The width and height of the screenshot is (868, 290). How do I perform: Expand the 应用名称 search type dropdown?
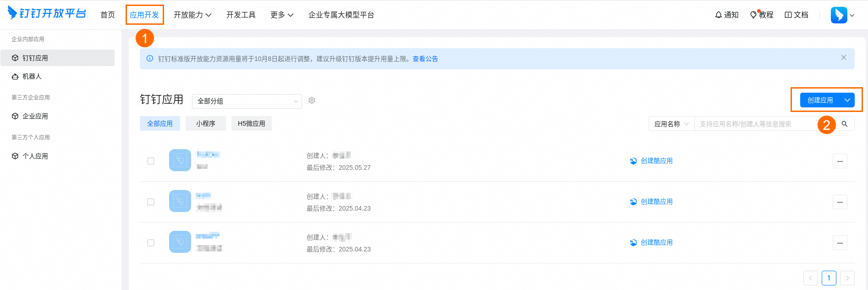pyautogui.click(x=671, y=124)
